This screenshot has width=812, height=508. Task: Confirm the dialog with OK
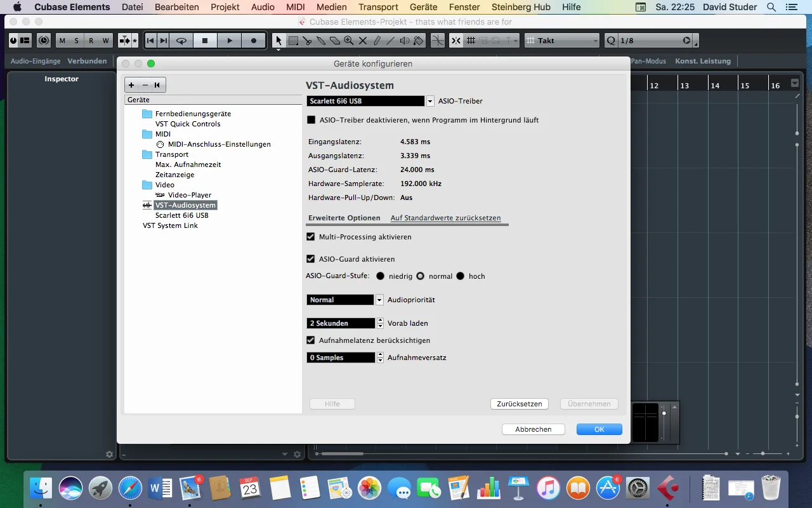[599, 429]
